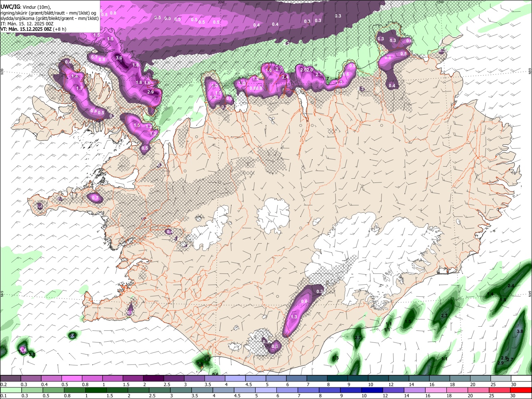Image resolution: width=532 pixels, height=399 pixels.
Task: Click the violet 12 mm rain legend swatch
Action: click(x=393, y=390)
